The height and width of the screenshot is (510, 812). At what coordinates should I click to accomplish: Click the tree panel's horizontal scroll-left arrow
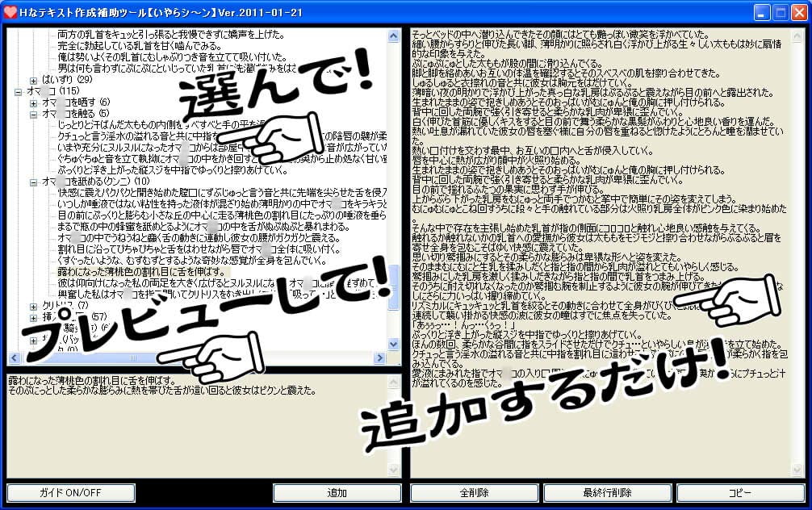[14, 357]
